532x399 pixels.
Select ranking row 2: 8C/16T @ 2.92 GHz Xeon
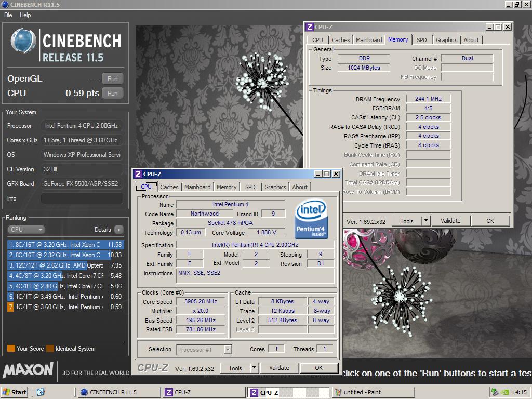65,255
